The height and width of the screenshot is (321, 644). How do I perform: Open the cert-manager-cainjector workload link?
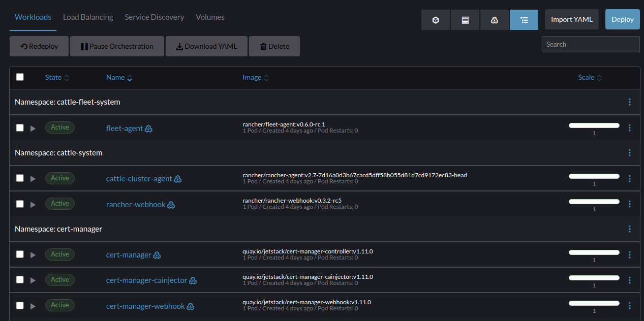[x=147, y=280]
